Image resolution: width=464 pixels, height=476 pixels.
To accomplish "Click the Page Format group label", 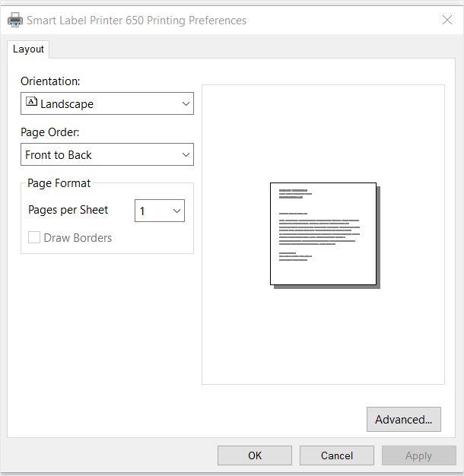I will 59,183.
